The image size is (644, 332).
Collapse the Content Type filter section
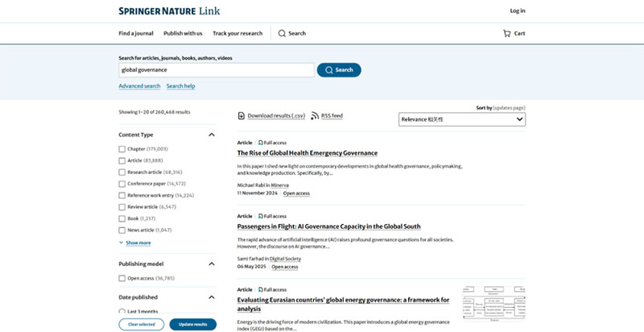212,135
